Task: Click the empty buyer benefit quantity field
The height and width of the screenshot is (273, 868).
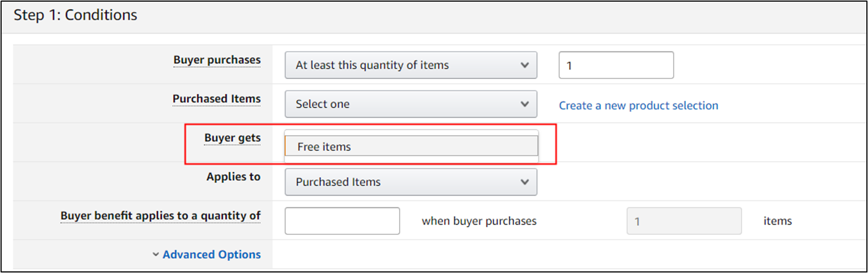Action: (x=342, y=221)
